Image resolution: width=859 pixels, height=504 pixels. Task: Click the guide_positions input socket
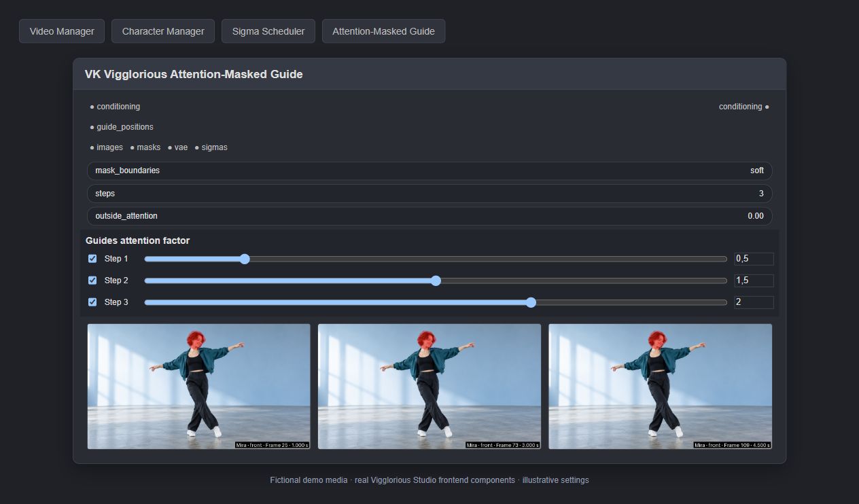[x=92, y=128]
